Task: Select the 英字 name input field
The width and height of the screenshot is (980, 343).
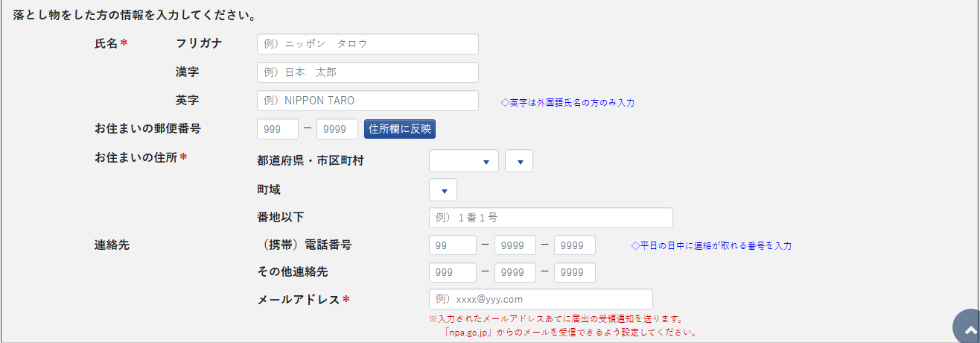Action: (x=367, y=101)
